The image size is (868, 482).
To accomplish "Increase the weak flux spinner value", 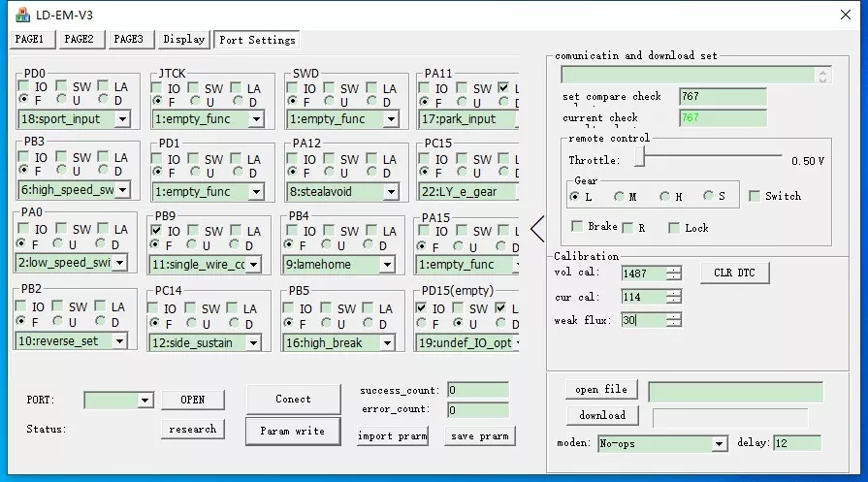I will [673, 315].
